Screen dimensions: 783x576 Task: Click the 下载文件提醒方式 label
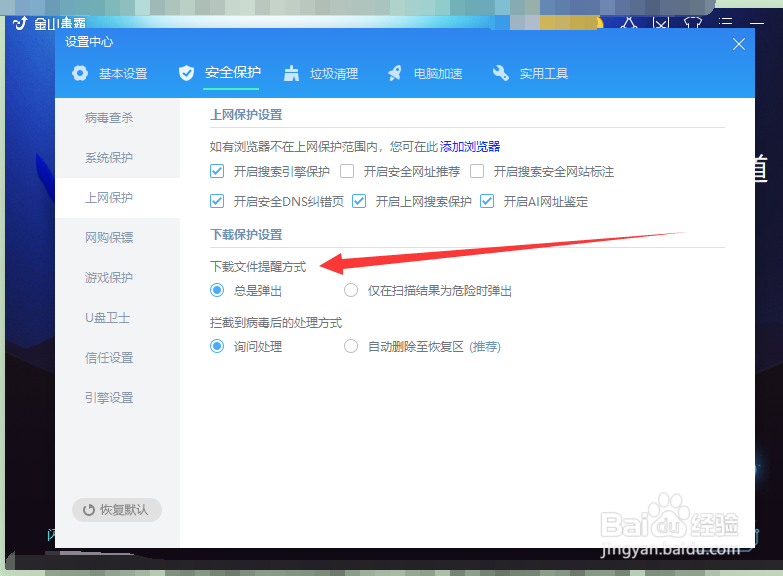coord(258,267)
